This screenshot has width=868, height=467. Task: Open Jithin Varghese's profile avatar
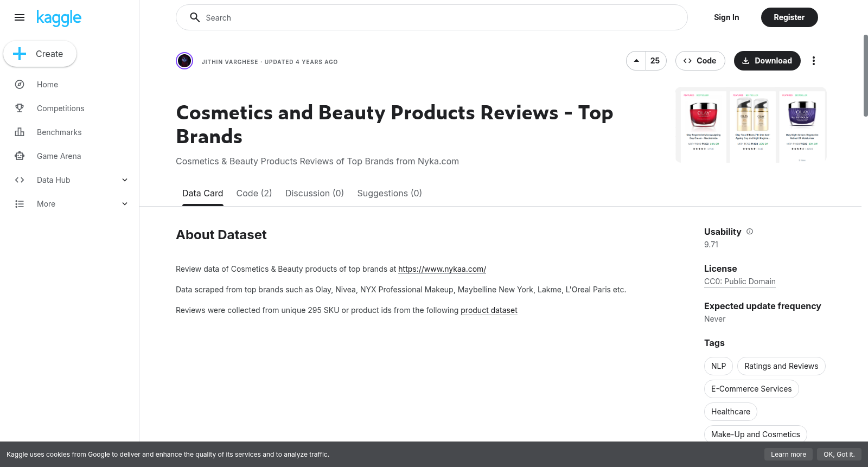click(184, 61)
